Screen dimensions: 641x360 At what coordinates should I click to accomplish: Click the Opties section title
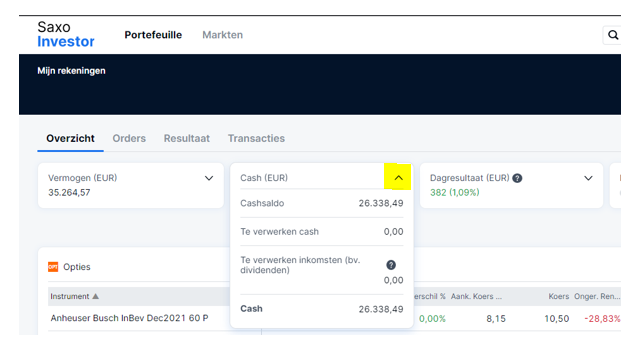[x=77, y=267]
